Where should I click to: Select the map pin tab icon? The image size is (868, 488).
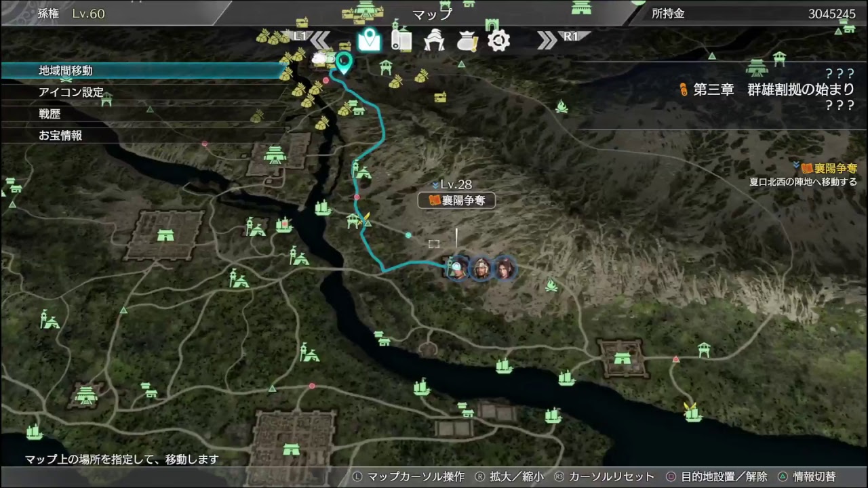click(369, 40)
